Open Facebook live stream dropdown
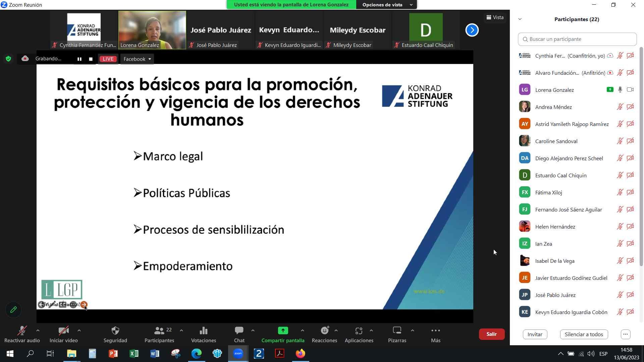The image size is (644, 362). 137,59
